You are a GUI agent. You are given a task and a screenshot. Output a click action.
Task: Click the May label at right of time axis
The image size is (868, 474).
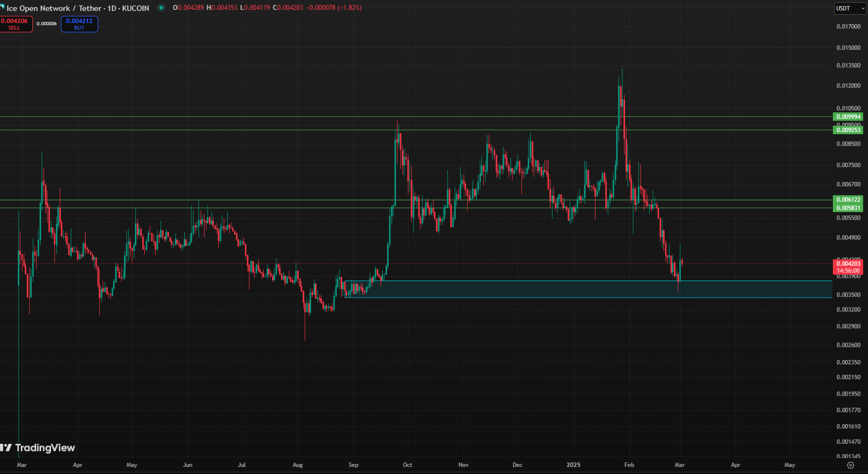(789, 465)
